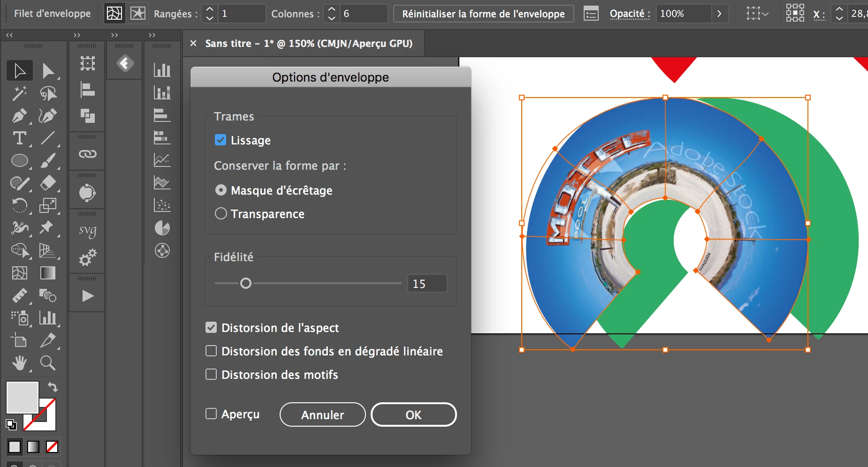Image resolution: width=868 pixels, height=467 pixels.
Task: Click the Colonnes stepper arrows
Action: (332, 14)
